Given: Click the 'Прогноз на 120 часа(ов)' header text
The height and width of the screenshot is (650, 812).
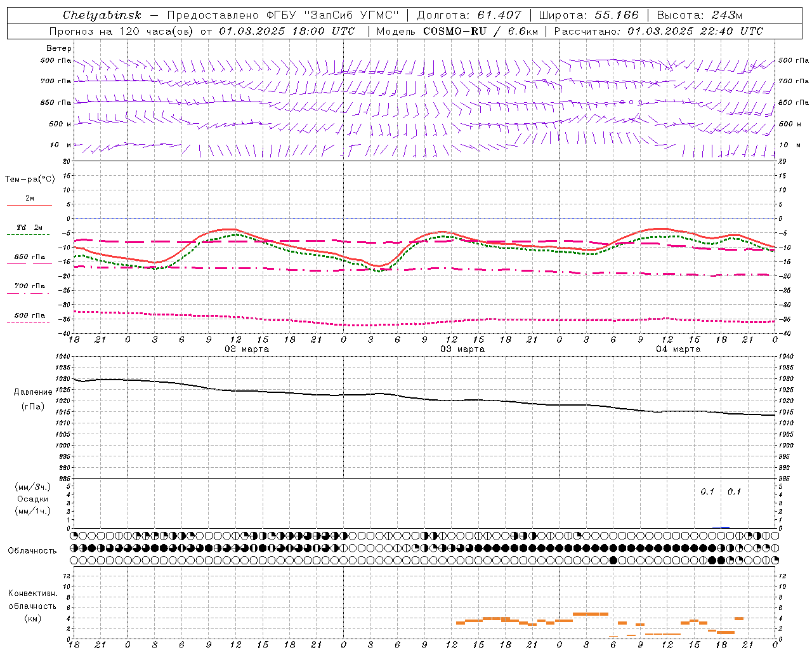Looking at the screenshot, I should (122, 31).
